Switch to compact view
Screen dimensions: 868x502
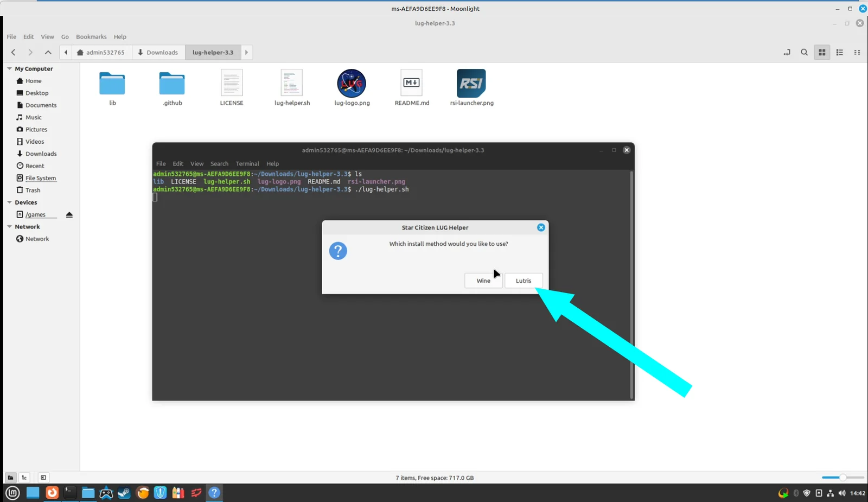[857, 53]
